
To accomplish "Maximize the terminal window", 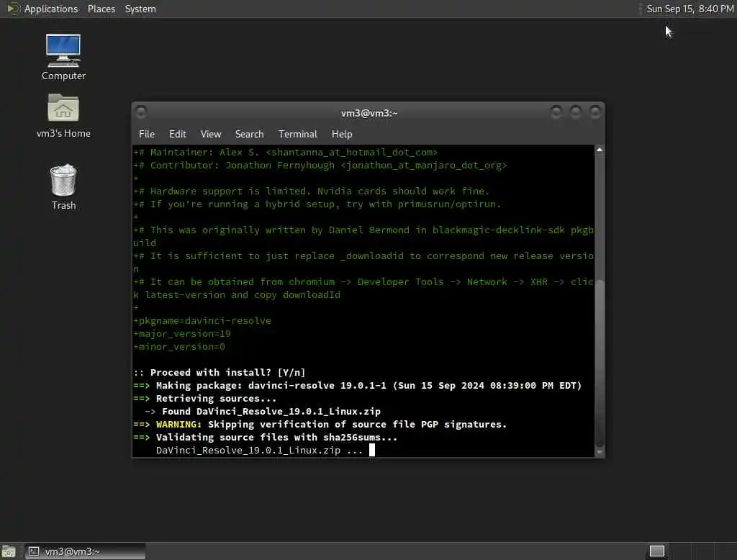I will (576, 112).
